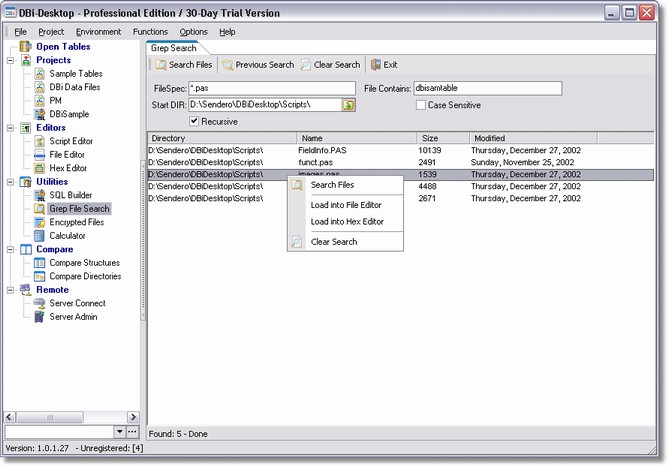Click the Clear Search toolbar icon

(305, 65)
